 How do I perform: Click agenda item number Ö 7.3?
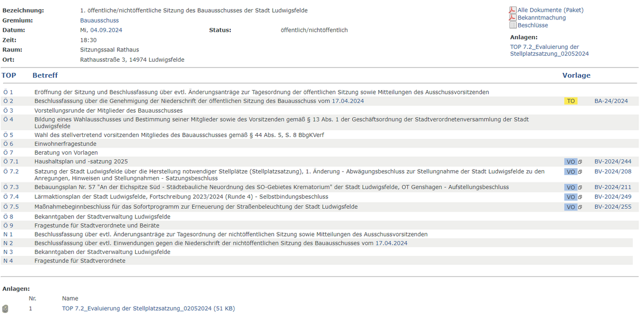11,187
